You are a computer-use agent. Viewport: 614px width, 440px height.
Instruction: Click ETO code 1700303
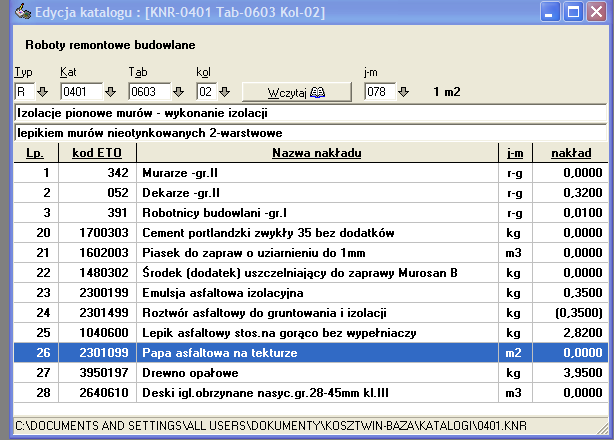coord(104,233)
